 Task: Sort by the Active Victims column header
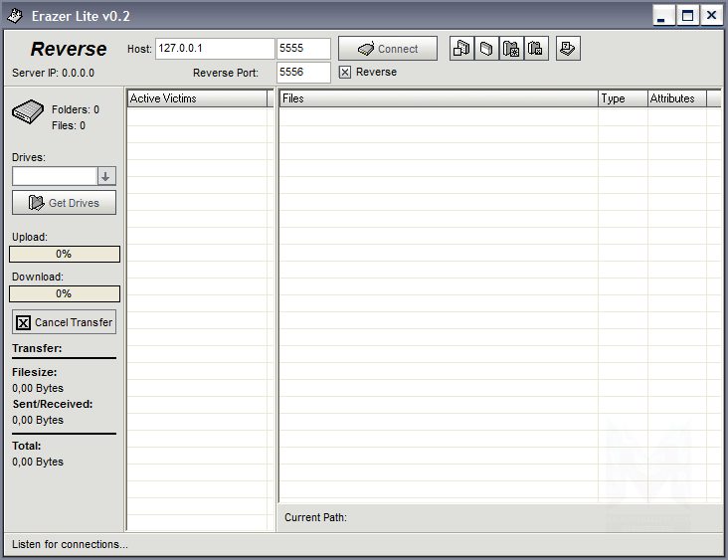point(197,98)
